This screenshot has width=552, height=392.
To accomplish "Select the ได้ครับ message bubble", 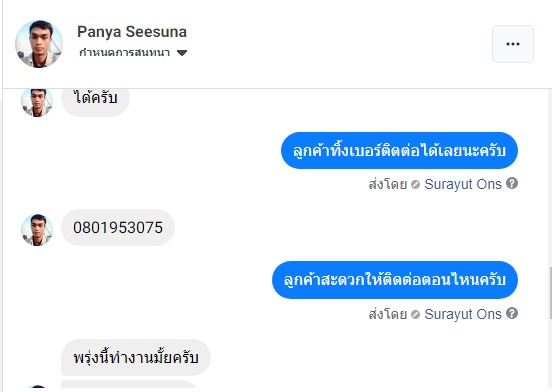I will (x=95, y=102).
